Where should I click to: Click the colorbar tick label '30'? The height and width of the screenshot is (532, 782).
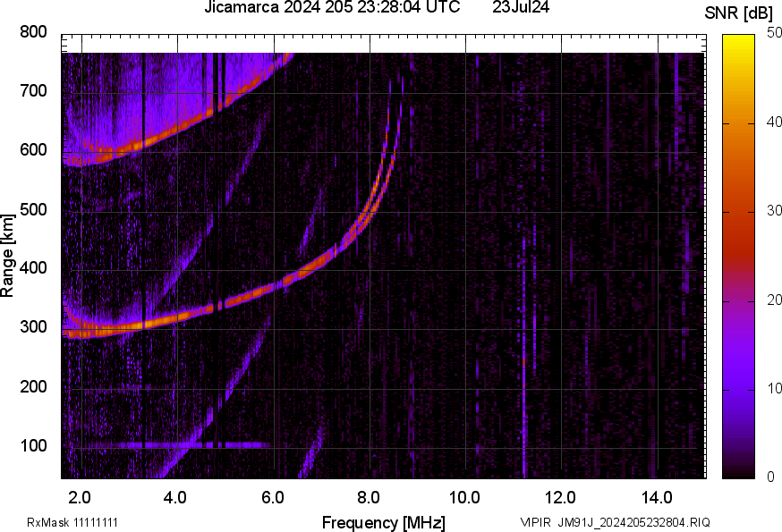click(x=774, y=210)
